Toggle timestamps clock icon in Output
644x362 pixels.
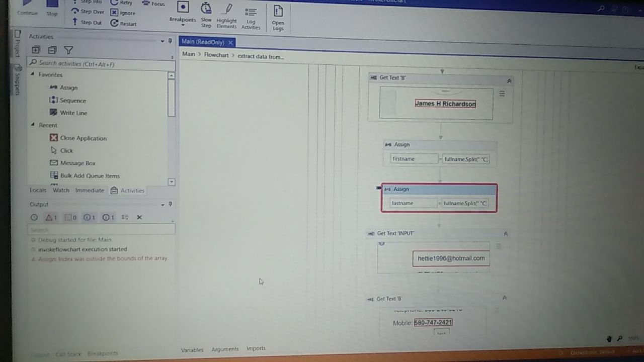34,217
